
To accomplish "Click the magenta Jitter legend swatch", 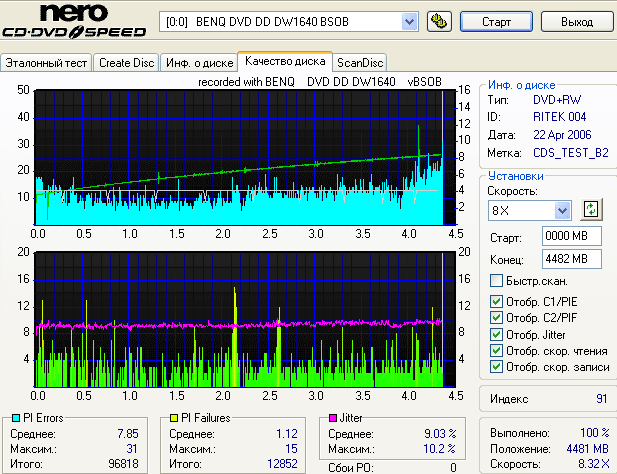I will (x=333, y=418).
